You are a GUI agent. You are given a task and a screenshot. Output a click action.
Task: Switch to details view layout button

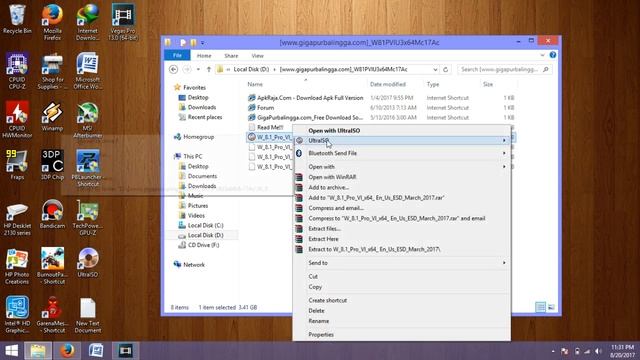[x=540, y=307]
